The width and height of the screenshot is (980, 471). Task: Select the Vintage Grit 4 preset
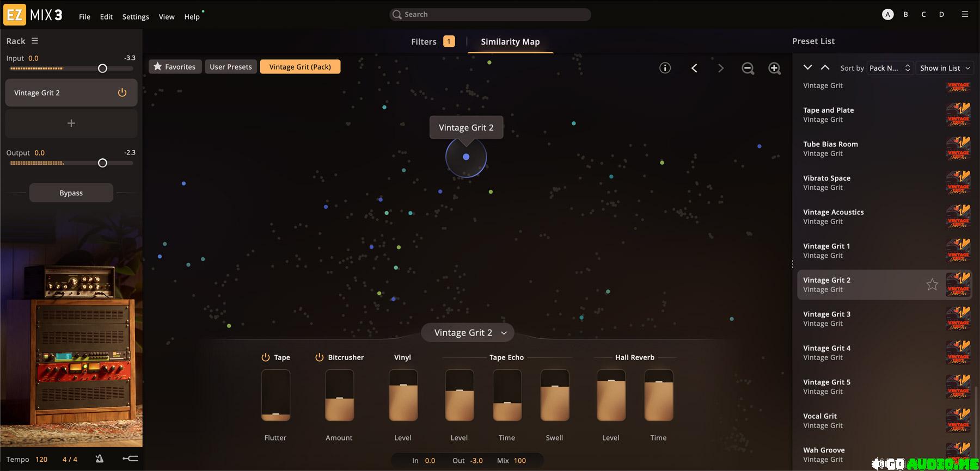(885, 352)
